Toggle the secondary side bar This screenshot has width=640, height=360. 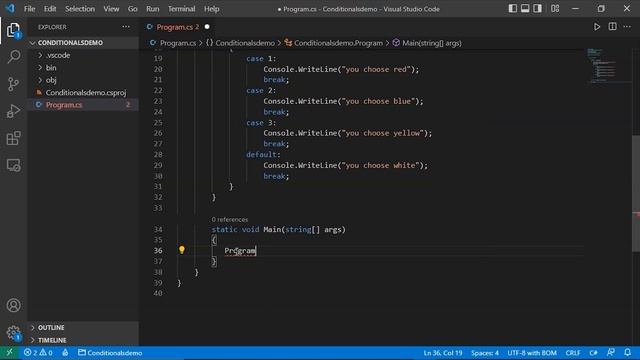click(x=538, y=9)
